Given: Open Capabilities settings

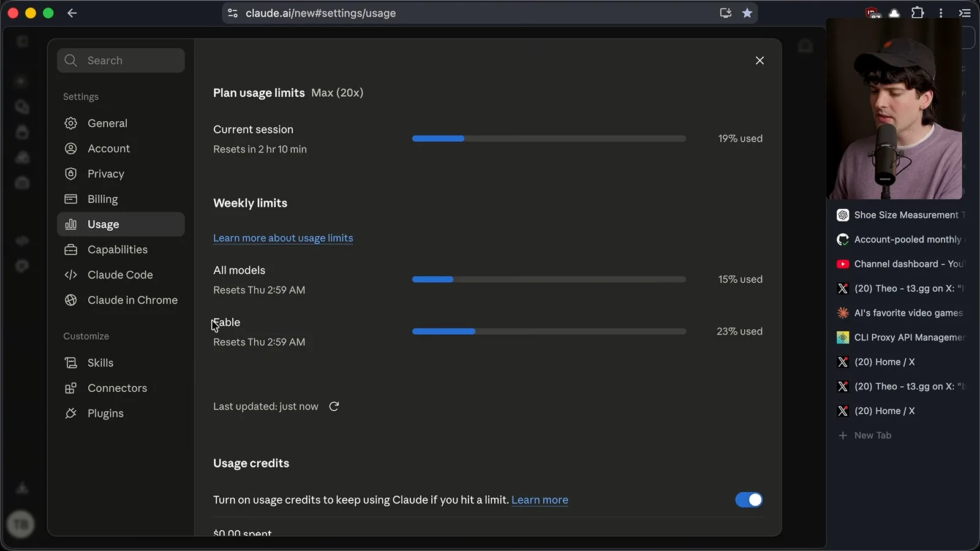Looking at the screenshot, I should 121,249.
